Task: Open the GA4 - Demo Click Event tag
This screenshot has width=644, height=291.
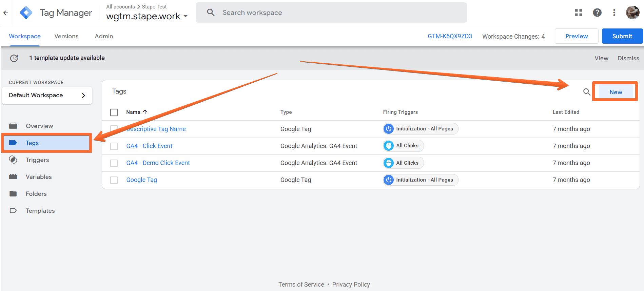Action: point(158,163)
